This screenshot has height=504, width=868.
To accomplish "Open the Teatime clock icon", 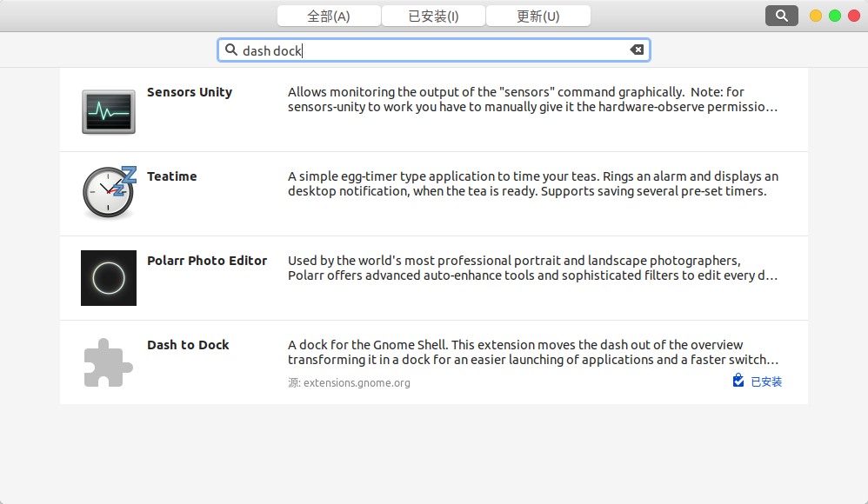I will 109,193.
